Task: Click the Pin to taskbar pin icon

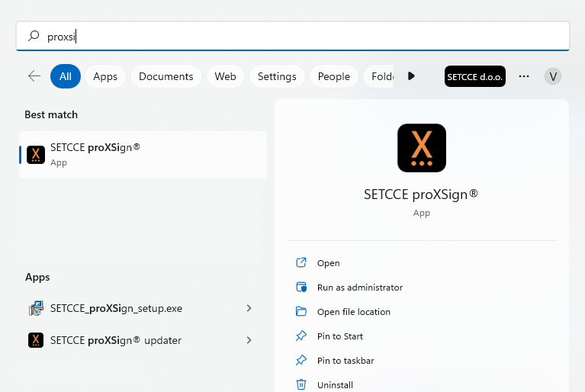Action: 301,360
